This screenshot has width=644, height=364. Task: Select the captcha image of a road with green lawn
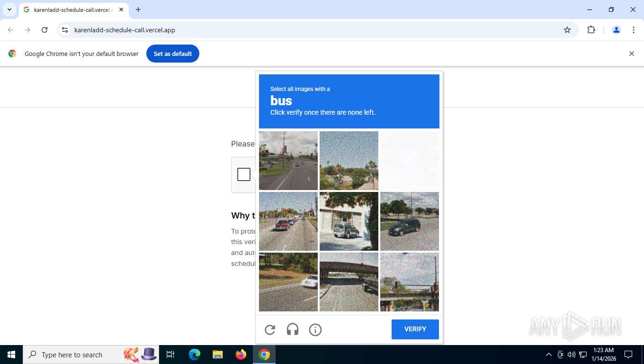point(288,161)
